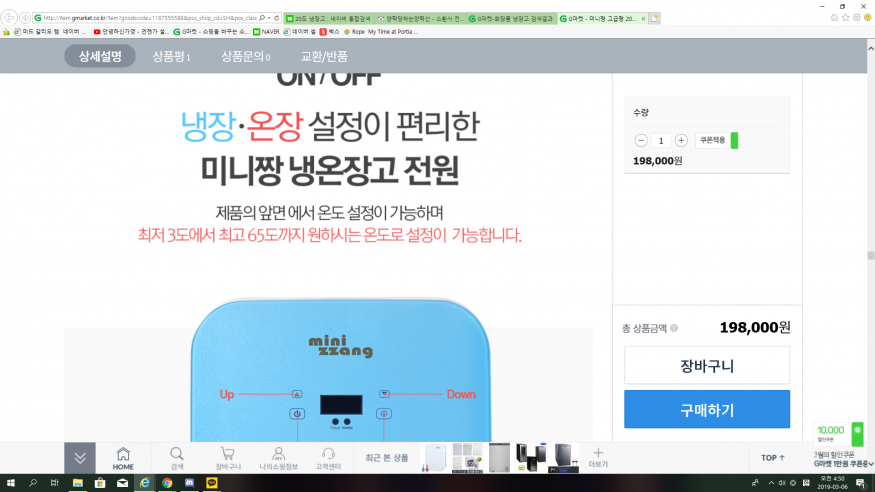Open the first recently viewed white fridge thumbnail

tap(435, 458)
